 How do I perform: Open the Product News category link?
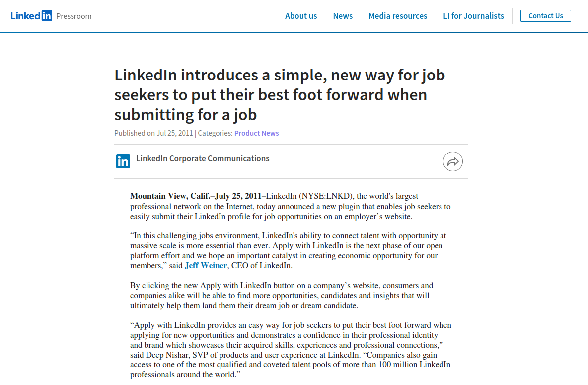pyautogui.click(x=256, y=133)
